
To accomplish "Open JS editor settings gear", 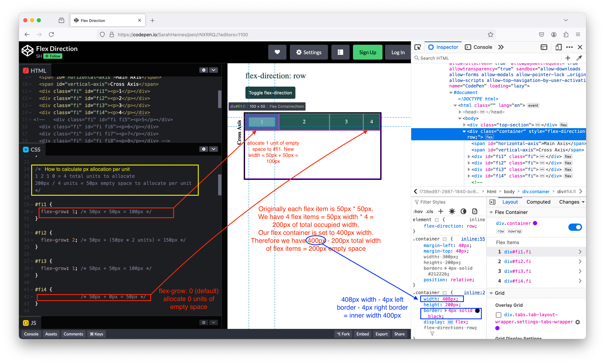I will pyautogui.click(x=204, y=322).
